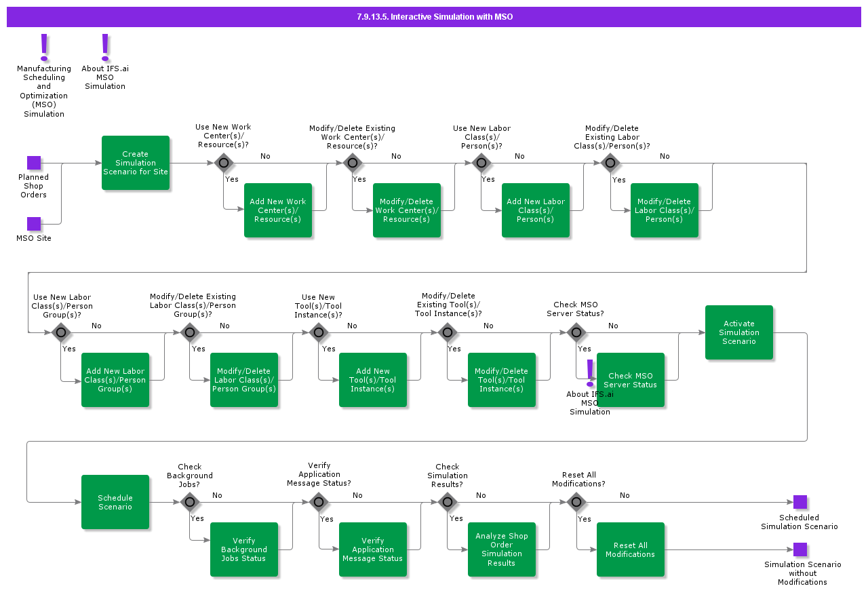This screenshot has height=599, width=868.
Task: Click the Check Background Jobs? decision diamond
Action: click(190, 502)
